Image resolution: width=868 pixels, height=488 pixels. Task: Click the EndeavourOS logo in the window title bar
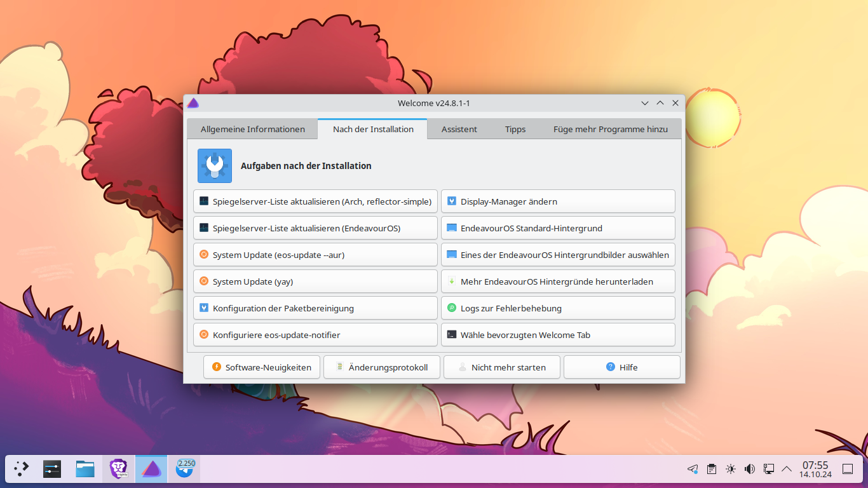193,103
